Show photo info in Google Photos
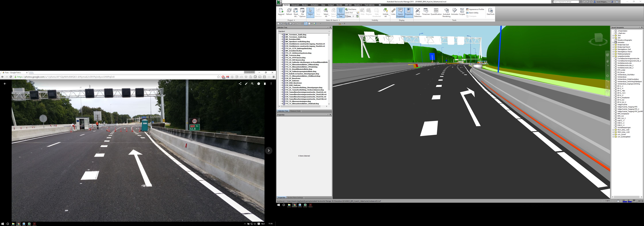Viewport: 644px width, 226px height. [x=259, y=84]
